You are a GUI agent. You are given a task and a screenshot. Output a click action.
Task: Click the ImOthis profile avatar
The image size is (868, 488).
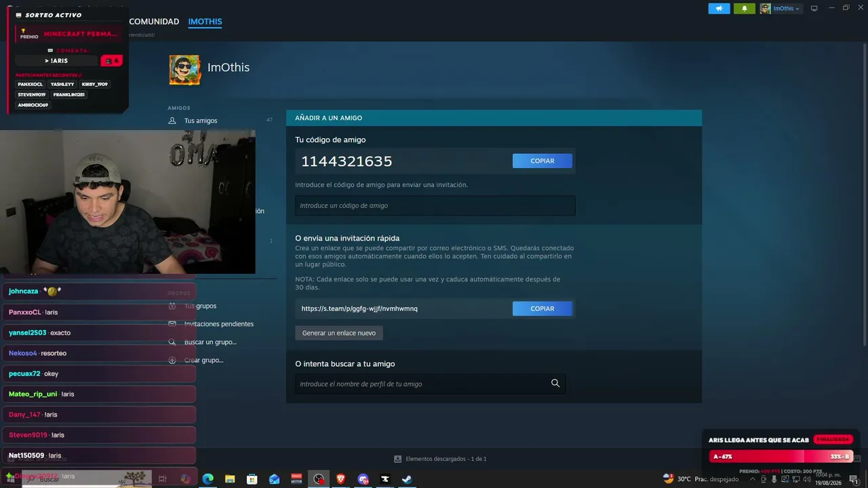(x=184, y=70)
